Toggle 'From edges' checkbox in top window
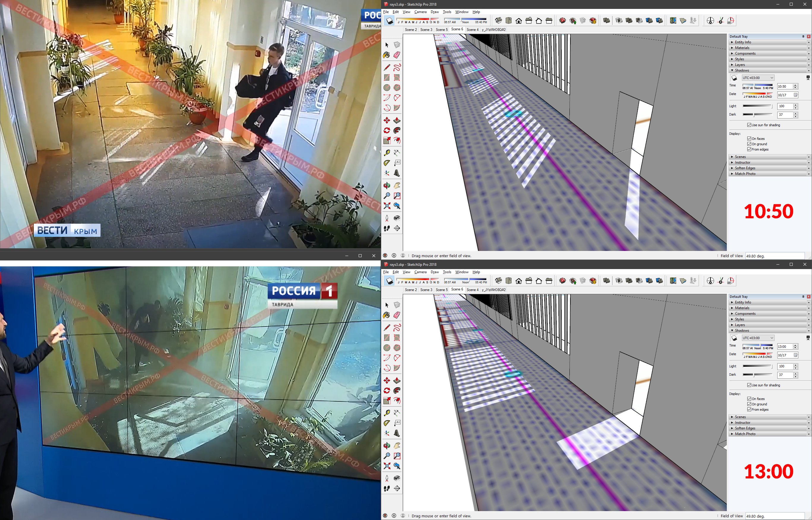The image size is (812, 520). 749,149
